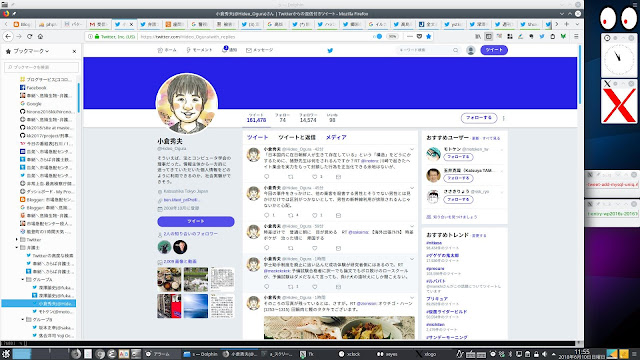The image size is (640, 360).
Task: Collapse the グループB bookmark folder
Action: (x=23, y=320)
